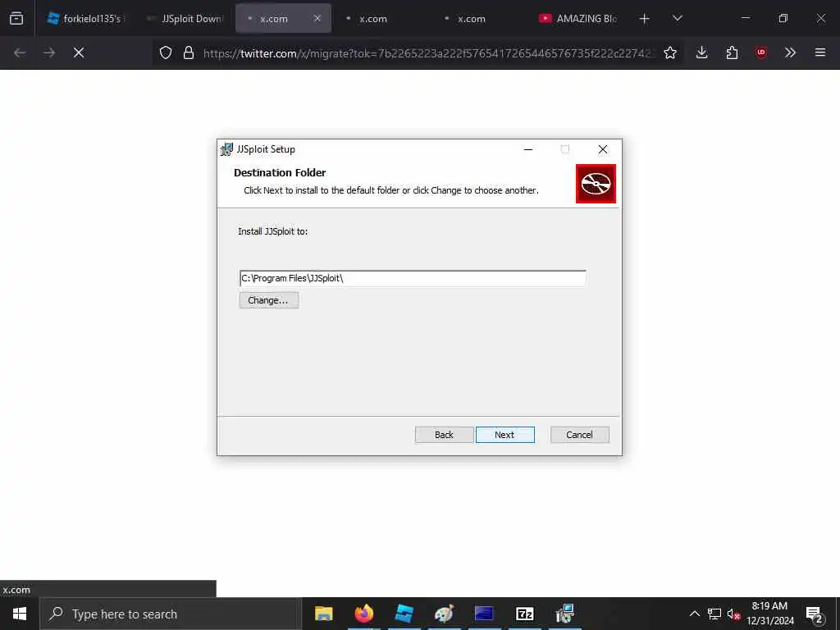
Task: Minimize the JJSploit Setup dialog
Action: [x=528, y=149]
